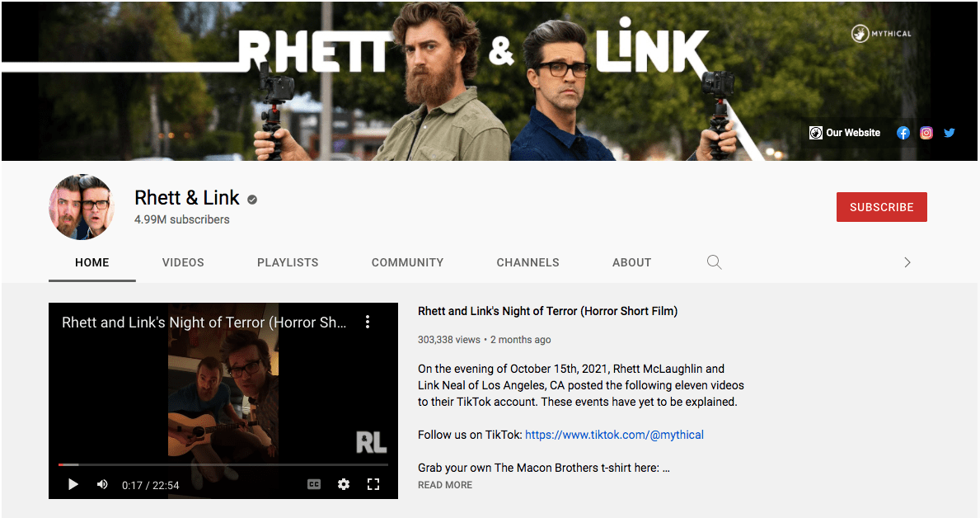Click the 0:17 / 22:54 time display
Image resolution: width=980 pixels, height=518 pixels.
[x=151, y=486]
